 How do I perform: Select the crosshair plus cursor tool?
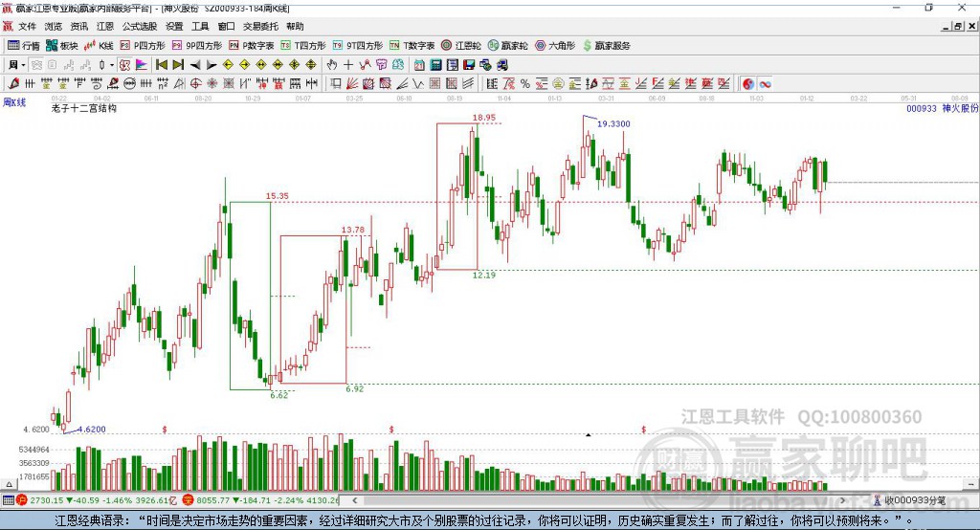point(348,65)
